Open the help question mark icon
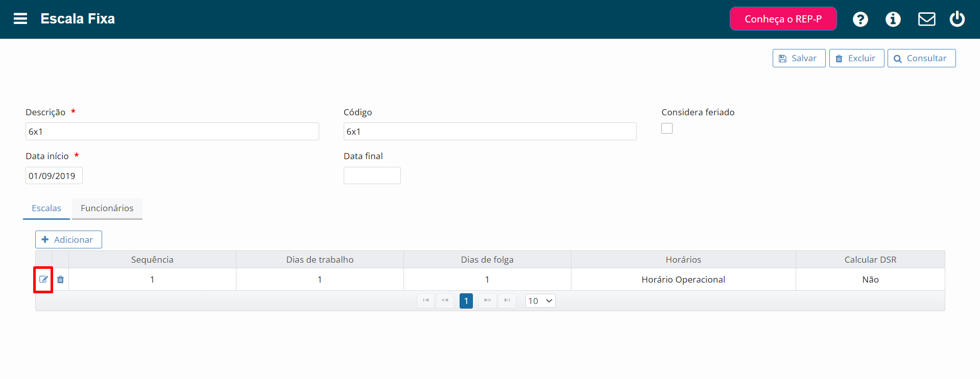980x379 pixels. (x=860, y=19)
